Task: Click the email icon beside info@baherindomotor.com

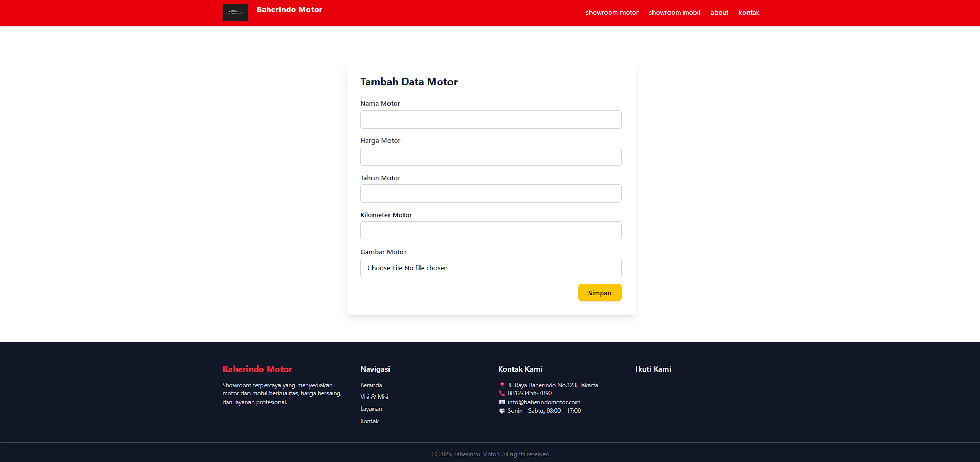Action: [502, 402]
